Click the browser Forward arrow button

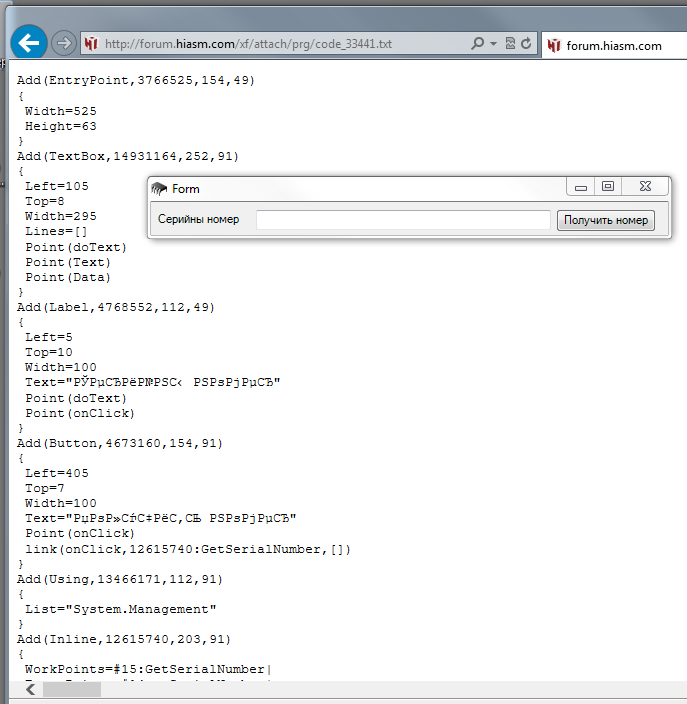click(63, 43)
